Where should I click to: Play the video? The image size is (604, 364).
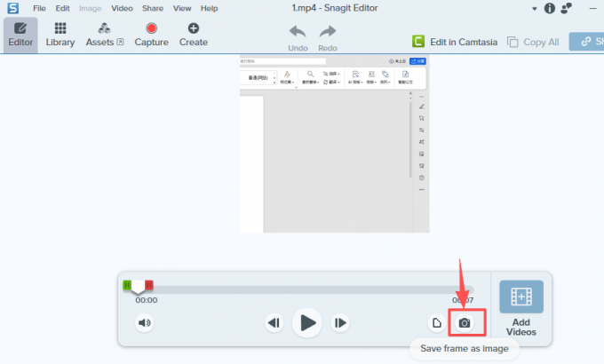(307, 323)
